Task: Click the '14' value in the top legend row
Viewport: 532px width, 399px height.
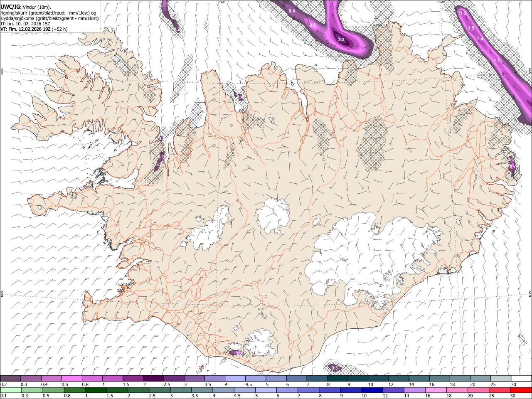Action: (411, 384)
